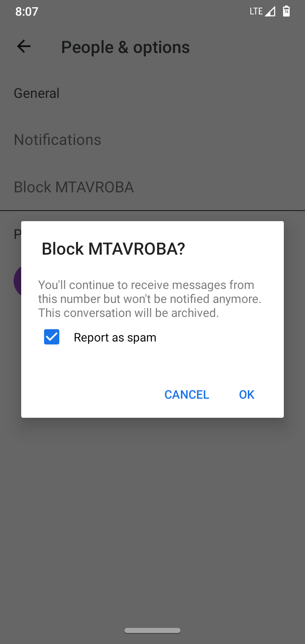The height and width of the screenshot is (644, 305).
Task: Tap the battery icon in status bar
Action: pos(286,11)
